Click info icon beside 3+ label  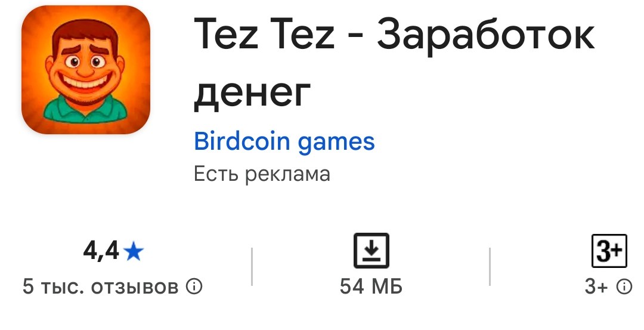624,287
